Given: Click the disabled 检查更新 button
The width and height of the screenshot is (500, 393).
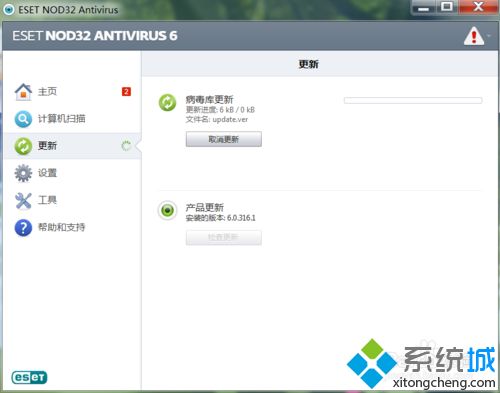Looking at the screenshot, I should [x=224, y=237].
